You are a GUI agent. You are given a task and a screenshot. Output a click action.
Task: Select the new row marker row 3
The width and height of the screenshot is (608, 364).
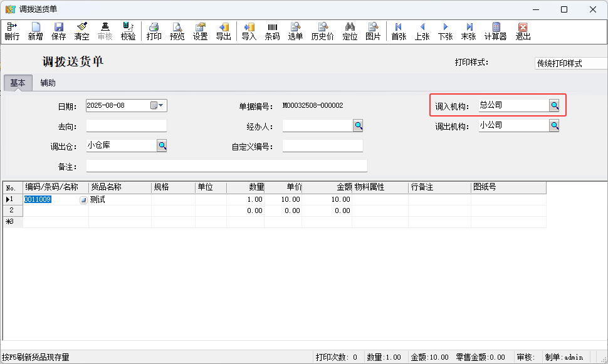click(x=13, y=222)
